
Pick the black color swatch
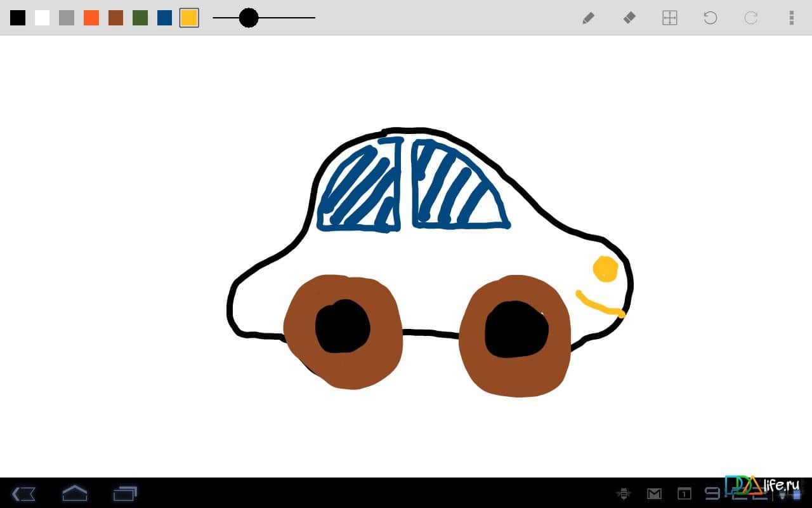(x=18, y=18)
